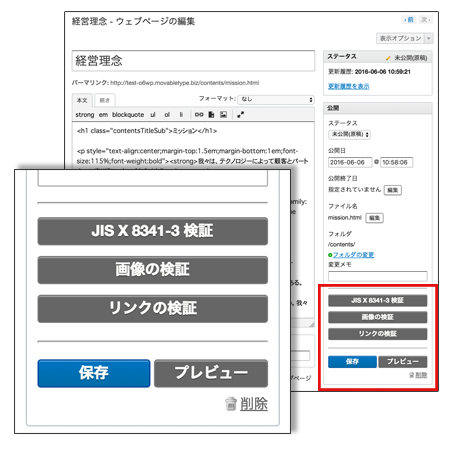450x450 pixels.
Task: Click the blockquote toolbar button
Action: (x=128, y=115)
